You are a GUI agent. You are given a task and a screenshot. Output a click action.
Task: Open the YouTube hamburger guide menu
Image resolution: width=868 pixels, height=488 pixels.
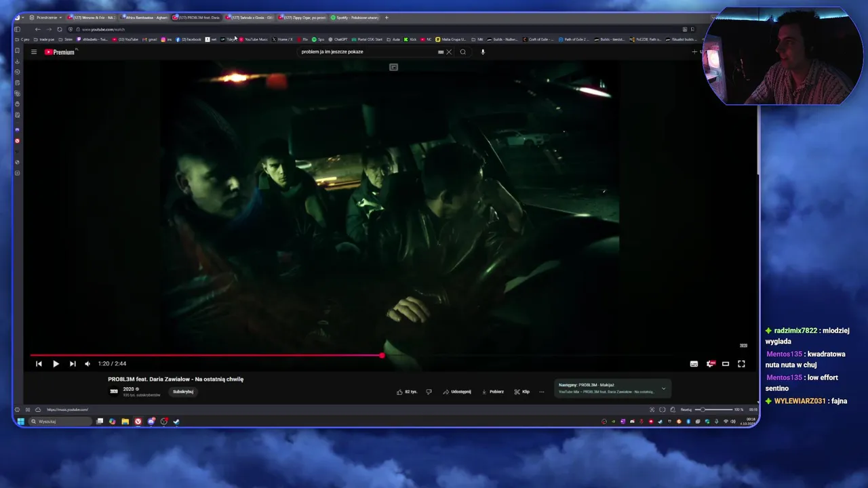33,52
